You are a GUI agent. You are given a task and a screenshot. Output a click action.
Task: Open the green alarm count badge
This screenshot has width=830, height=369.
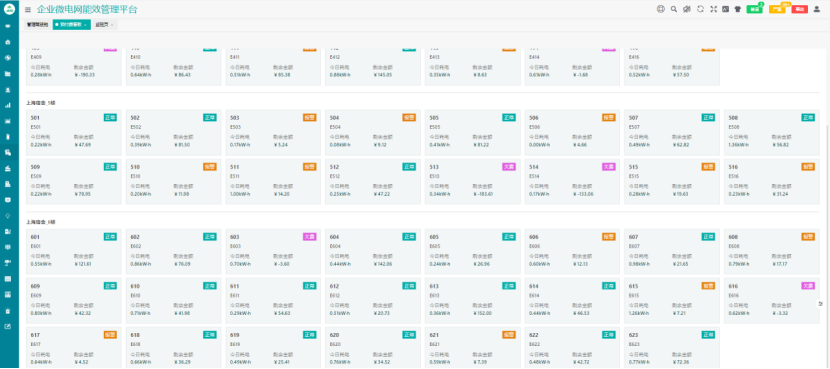tap(754, 9)
